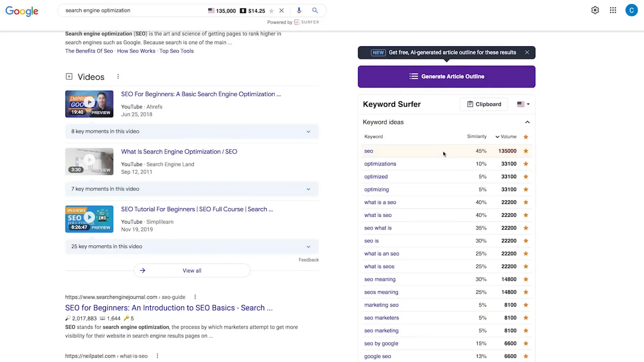Open the Google account avatar
Screen dimensions: 644x362
(631, 10)
